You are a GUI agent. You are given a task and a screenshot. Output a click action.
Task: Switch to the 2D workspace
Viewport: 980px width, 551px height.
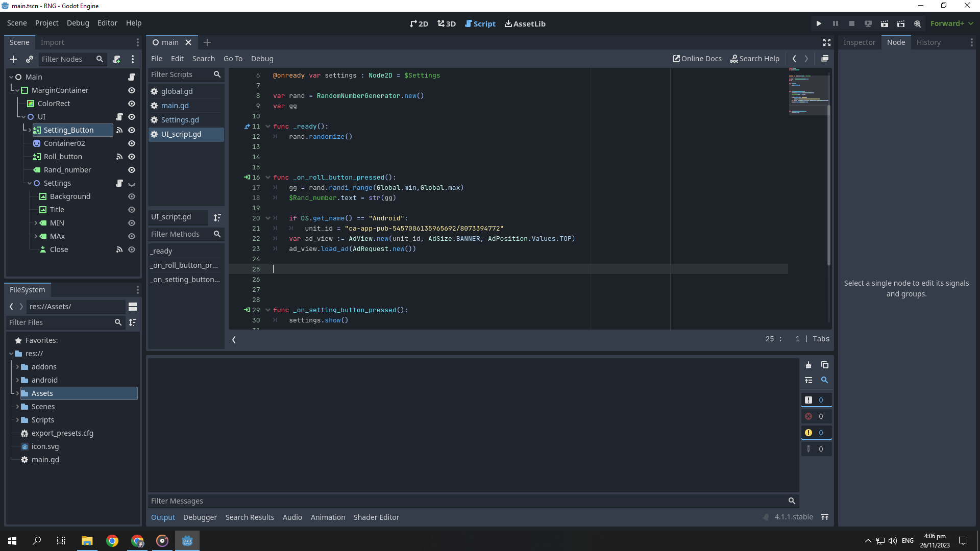(x=419, y=23)
